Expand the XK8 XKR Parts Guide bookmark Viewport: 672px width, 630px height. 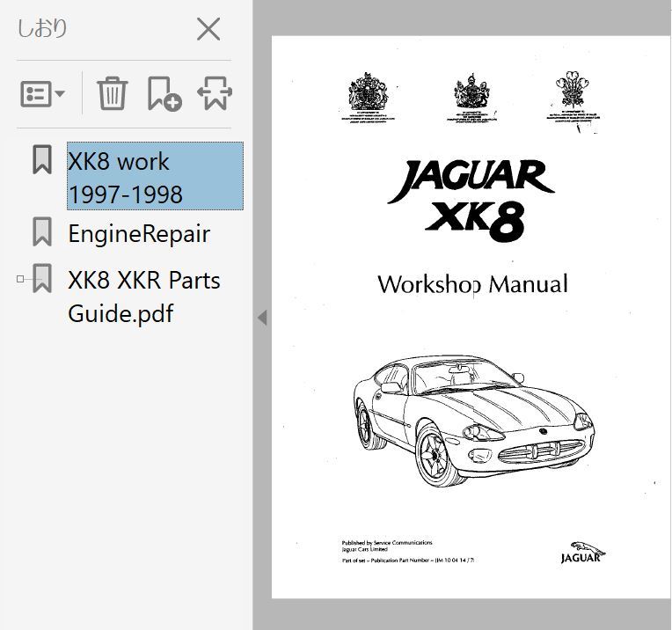tap(20, 280)
